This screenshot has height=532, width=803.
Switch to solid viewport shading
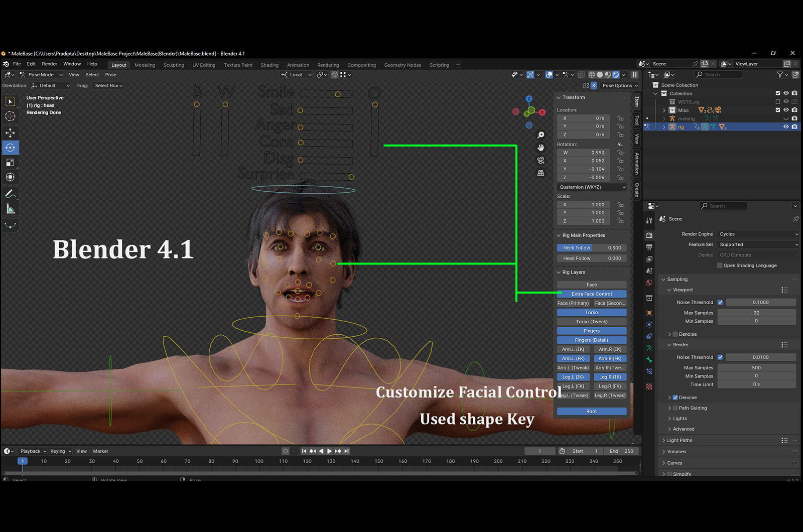pos(600,75)
